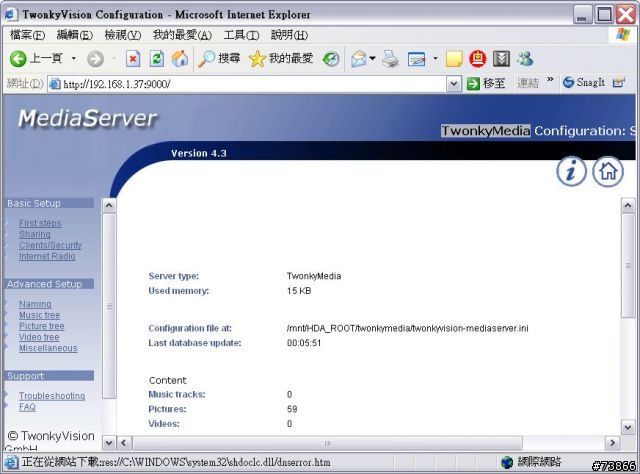Click the Internet zone globe in status bar
This screenshot has height=474, width=640.
coord(507,462)
